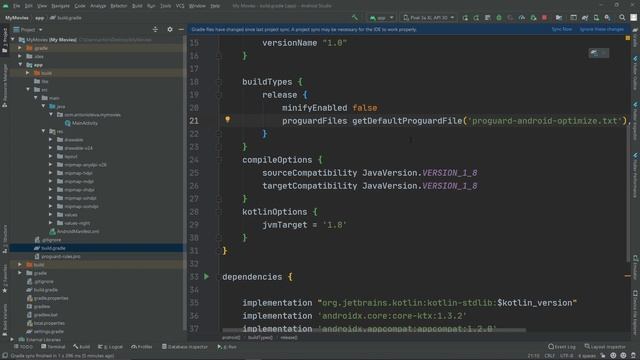Select MainActivity in project tree
The height and width of the screenshot is (360, 640).
click(x=81, y=123)
